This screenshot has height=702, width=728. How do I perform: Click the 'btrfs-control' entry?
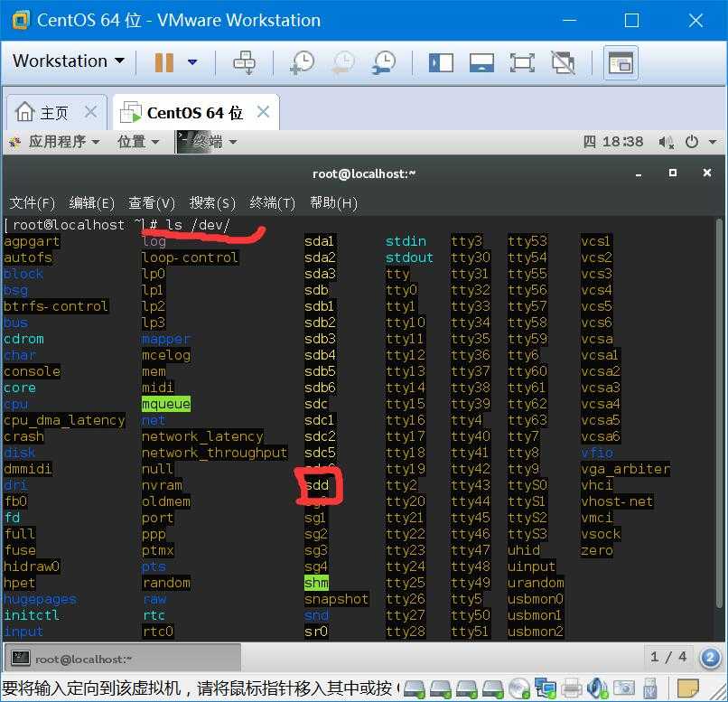click(56, 306)
